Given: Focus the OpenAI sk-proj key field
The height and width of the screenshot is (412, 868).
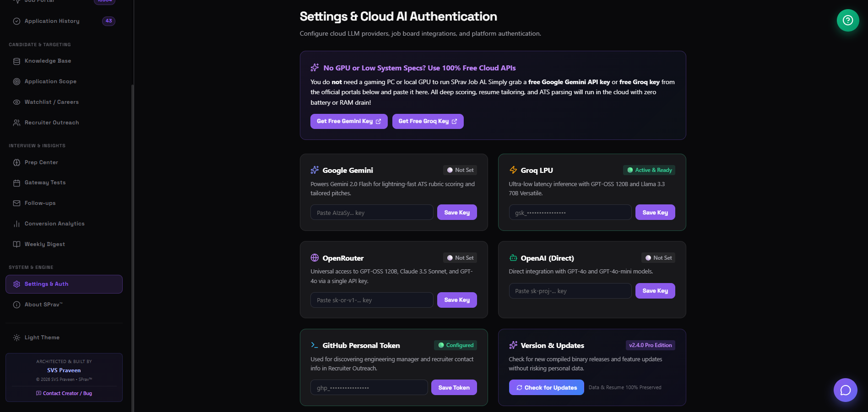Looking at the screenshot, I should (x=570, y=291).
